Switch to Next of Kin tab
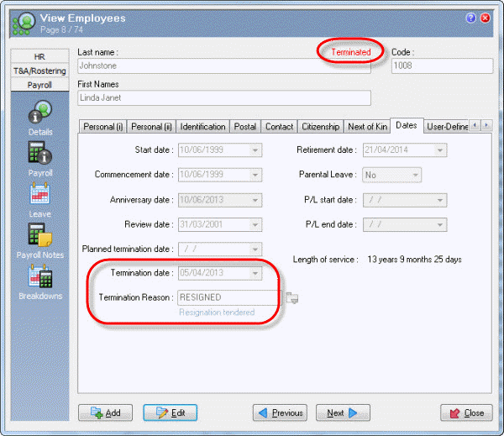Image resolution: width=504 pixels, height=436 pixels. coord(367,127)
